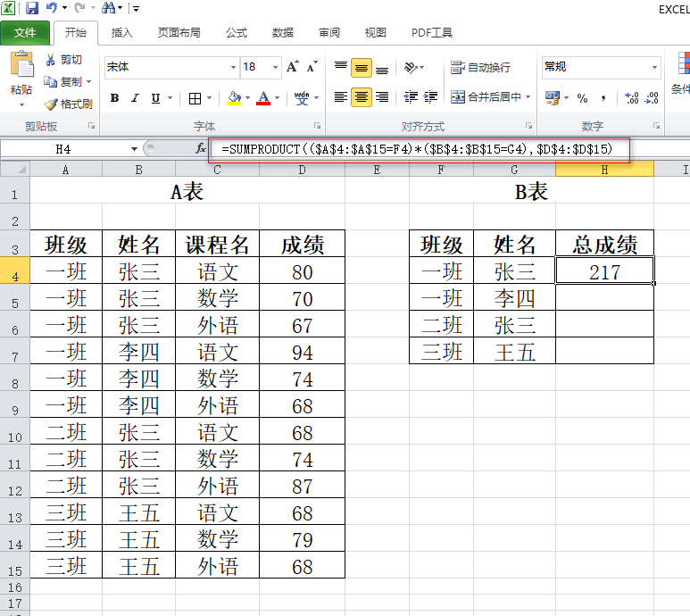Open the number format dropdown showing 常规
Viewport: 690px width, 616px height.
click(x=654, y=67)
